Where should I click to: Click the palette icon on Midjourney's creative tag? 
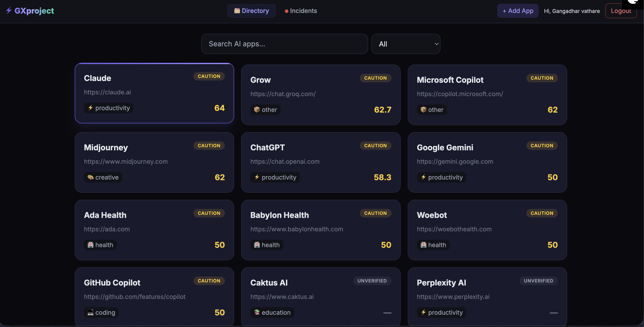[x=91, y=177]
